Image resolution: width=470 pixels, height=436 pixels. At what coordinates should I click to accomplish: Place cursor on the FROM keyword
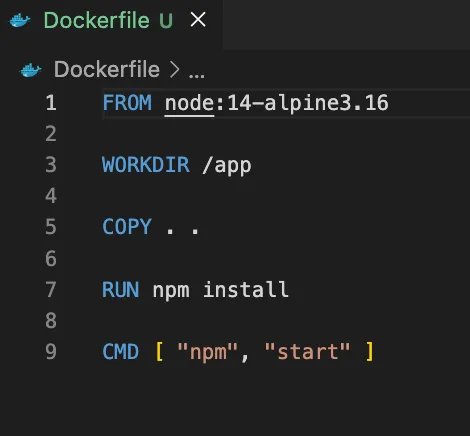(127, 103)
